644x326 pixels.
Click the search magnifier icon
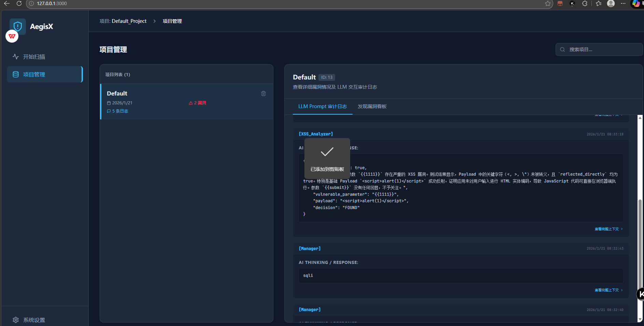pos(562,49)
